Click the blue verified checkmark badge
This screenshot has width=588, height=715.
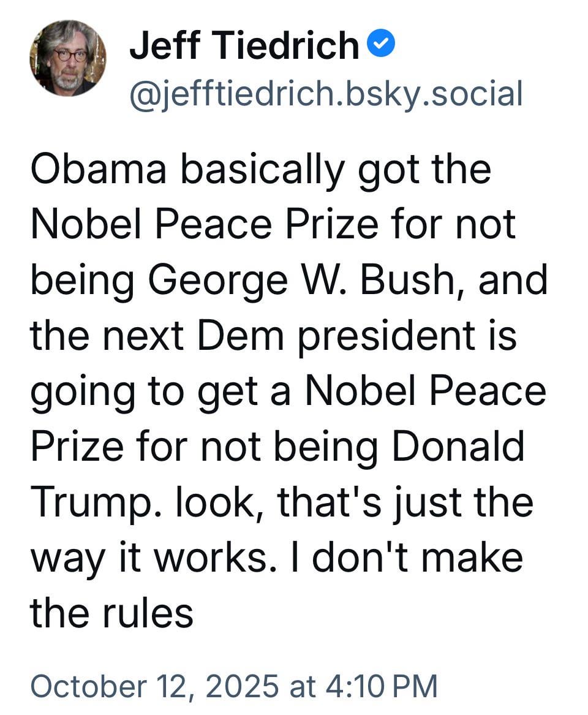[381, 44]
